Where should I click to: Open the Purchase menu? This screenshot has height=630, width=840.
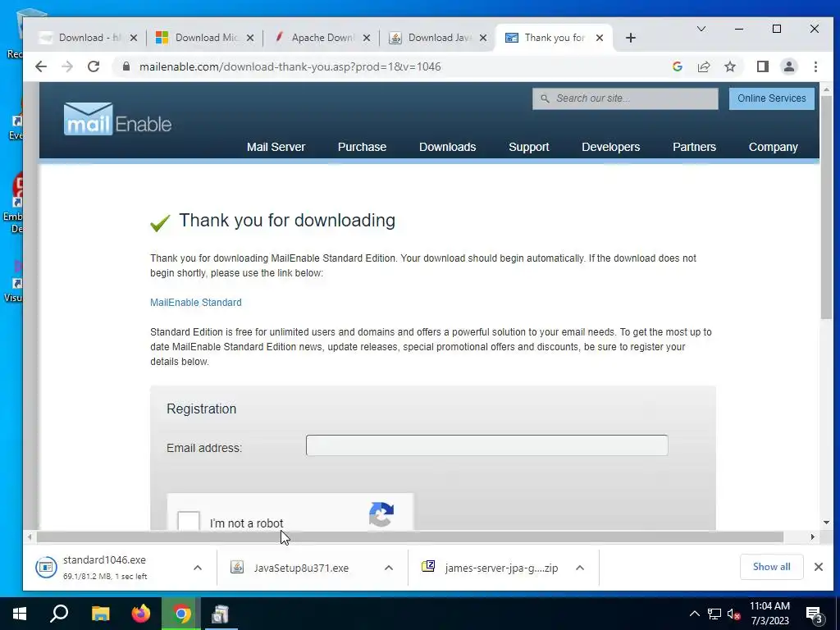pyautogui.click(x=362, y=147)
